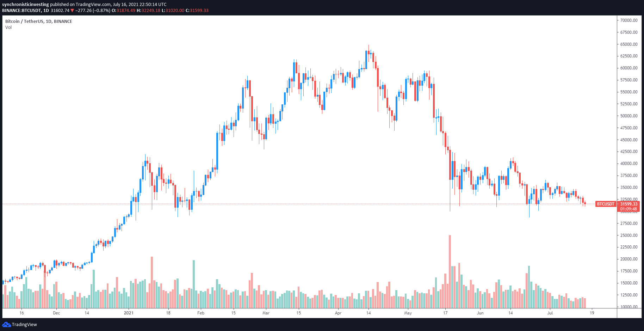Click the TradingView cloud logo icon
Image resolution: width=644 pixels, height=331 pixels.
[6, 324]
